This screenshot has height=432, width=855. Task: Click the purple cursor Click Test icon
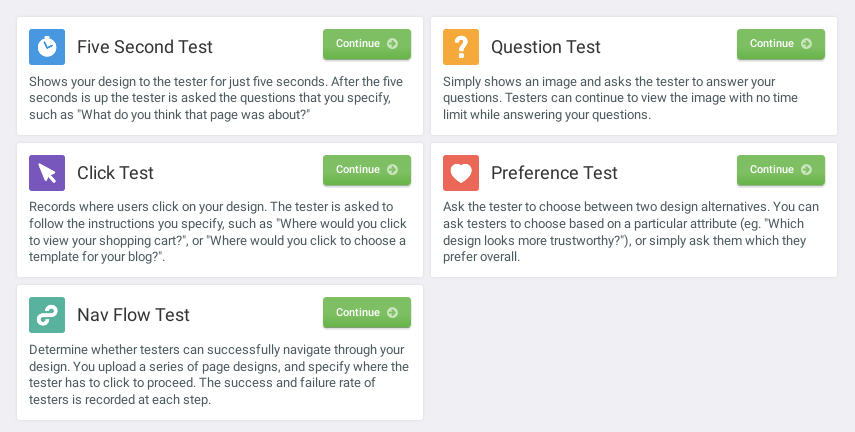(x=47, y=173)
